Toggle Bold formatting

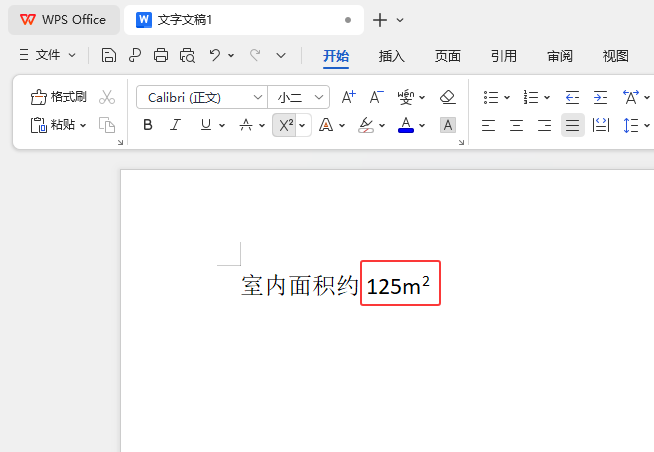[x=148, y=125]
